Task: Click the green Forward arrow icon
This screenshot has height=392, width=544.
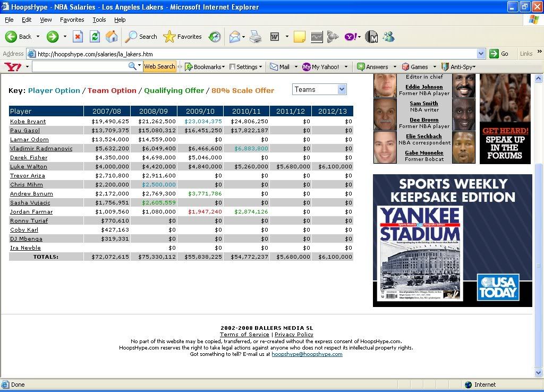Action: coord(53,37)
